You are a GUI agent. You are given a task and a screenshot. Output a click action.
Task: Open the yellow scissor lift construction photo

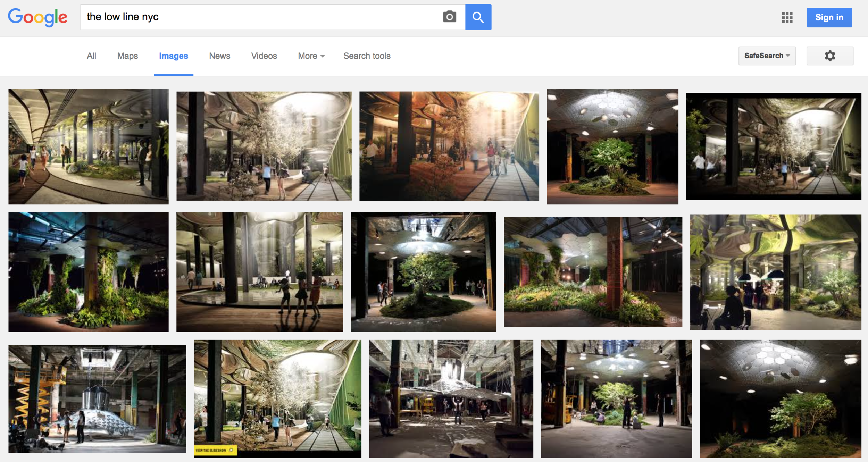(x=97, y=399)
